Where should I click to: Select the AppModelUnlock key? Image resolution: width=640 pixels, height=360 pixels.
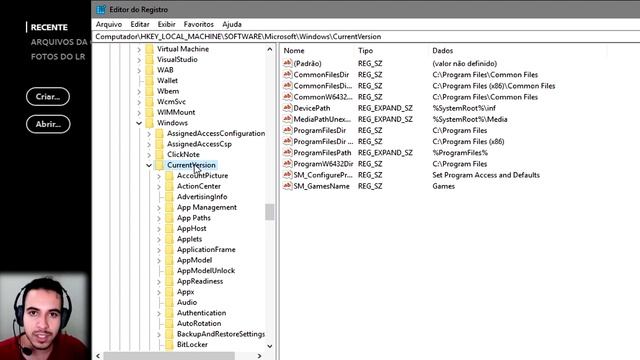(x=206, y=271)
